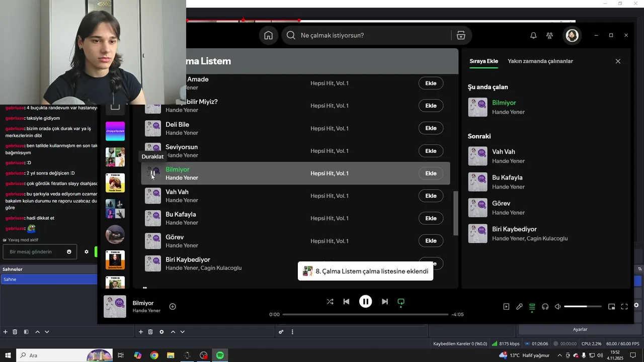Toggle queue icon in player bar
Image resolution: width=644 pixels, height=362 pixels.
532,307
